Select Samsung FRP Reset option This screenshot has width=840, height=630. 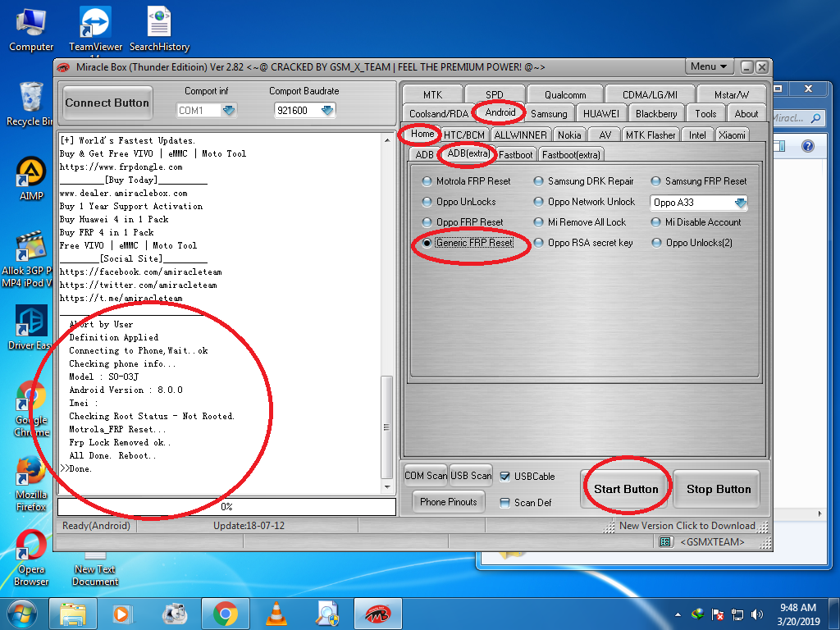[x=699, y=181]
